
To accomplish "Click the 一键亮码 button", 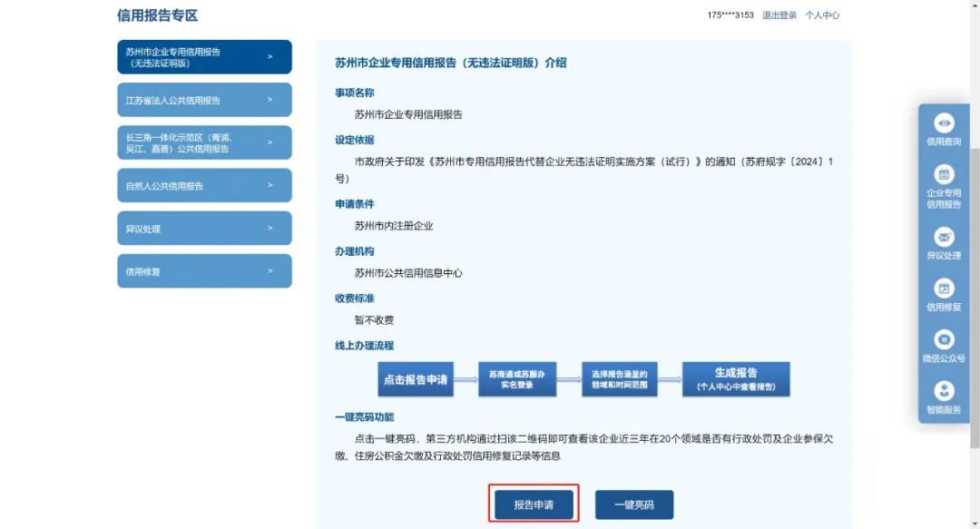I will pos(633,505).
